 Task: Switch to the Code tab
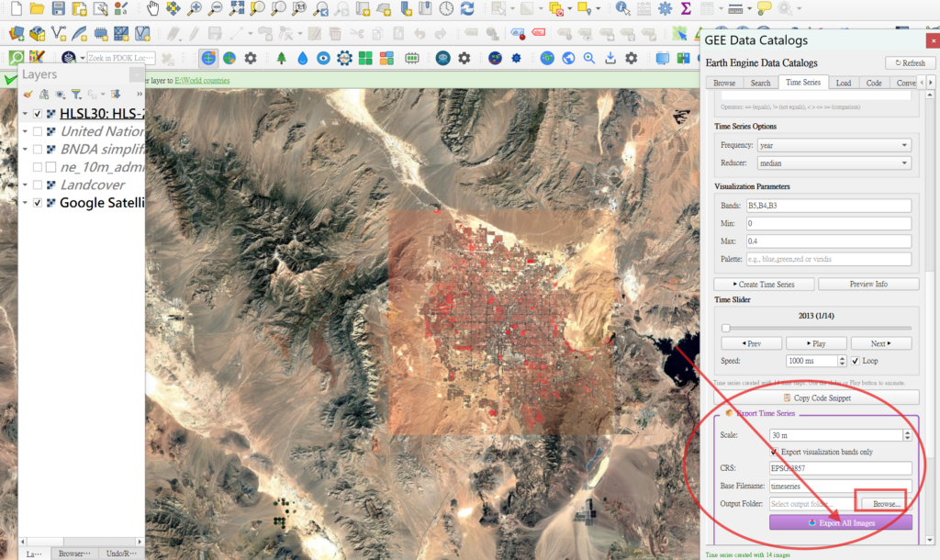pyautogui.click(x=874, y=83)
